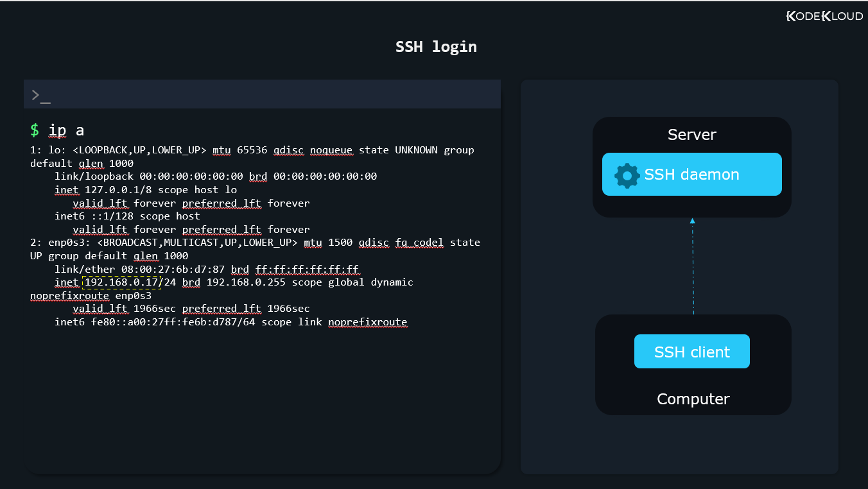Click the terminal title bar

pyautogui.click(x=262, y=94)
